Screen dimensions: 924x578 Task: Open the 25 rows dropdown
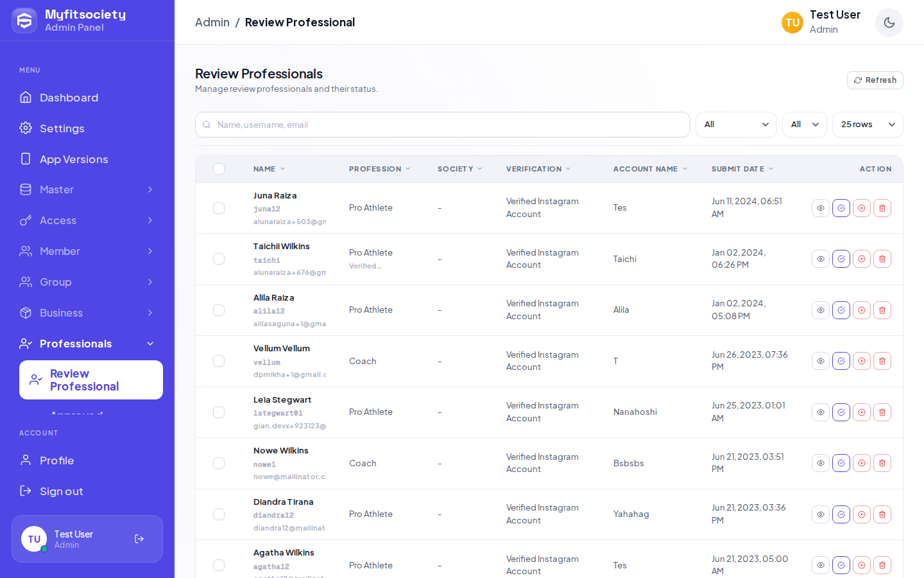(x=868, y=125)
